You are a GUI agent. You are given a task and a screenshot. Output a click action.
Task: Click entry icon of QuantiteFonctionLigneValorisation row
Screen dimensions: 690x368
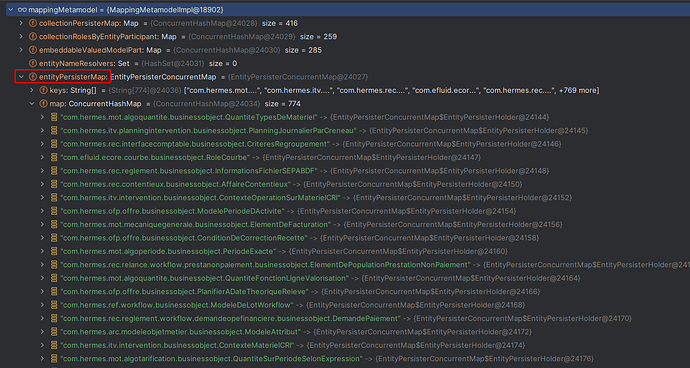click(x=54, y=278)
